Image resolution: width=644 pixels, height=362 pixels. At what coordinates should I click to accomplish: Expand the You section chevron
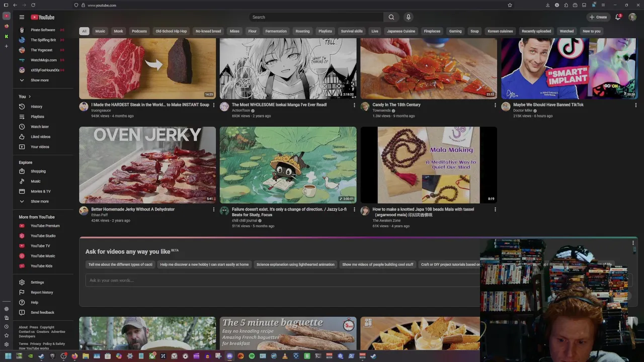pyautogui.click(x=30, y=97)
